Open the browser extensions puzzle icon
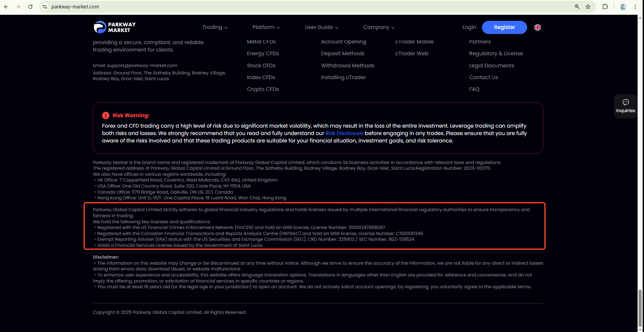Image resolution: width=644 pixels, height=332 pixels. point(605,7)
